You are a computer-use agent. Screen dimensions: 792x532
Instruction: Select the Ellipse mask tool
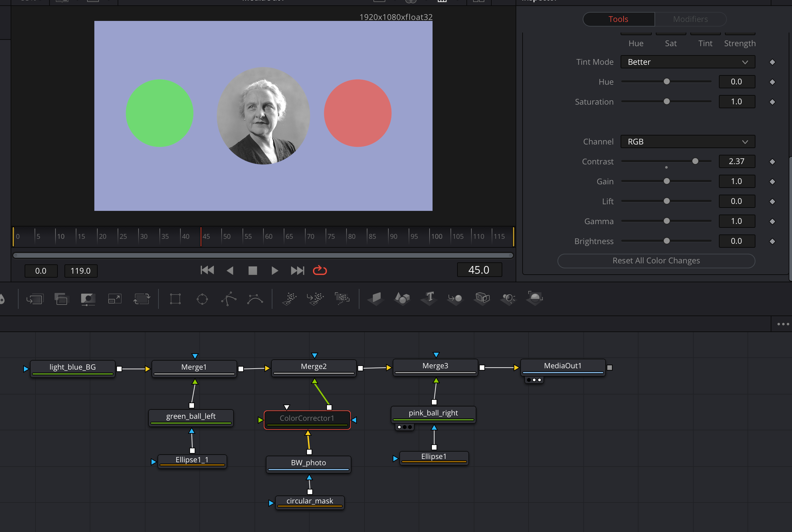(202, 299)
